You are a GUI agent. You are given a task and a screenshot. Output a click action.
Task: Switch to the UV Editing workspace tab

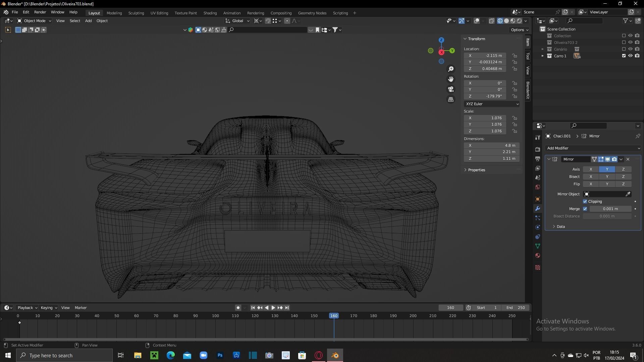click(159, 13)
